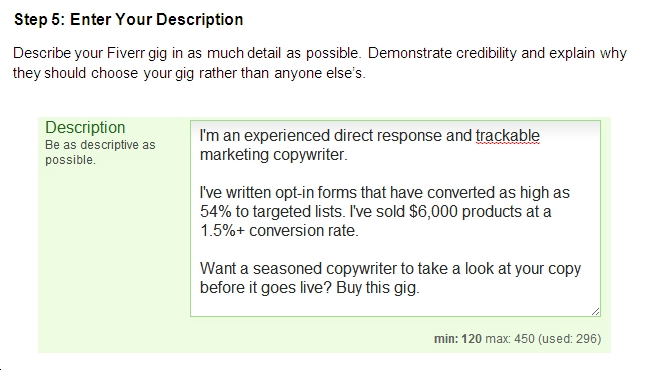Click the 'min: 120' character minimum text
645x370 pixels.
[457, 339]
